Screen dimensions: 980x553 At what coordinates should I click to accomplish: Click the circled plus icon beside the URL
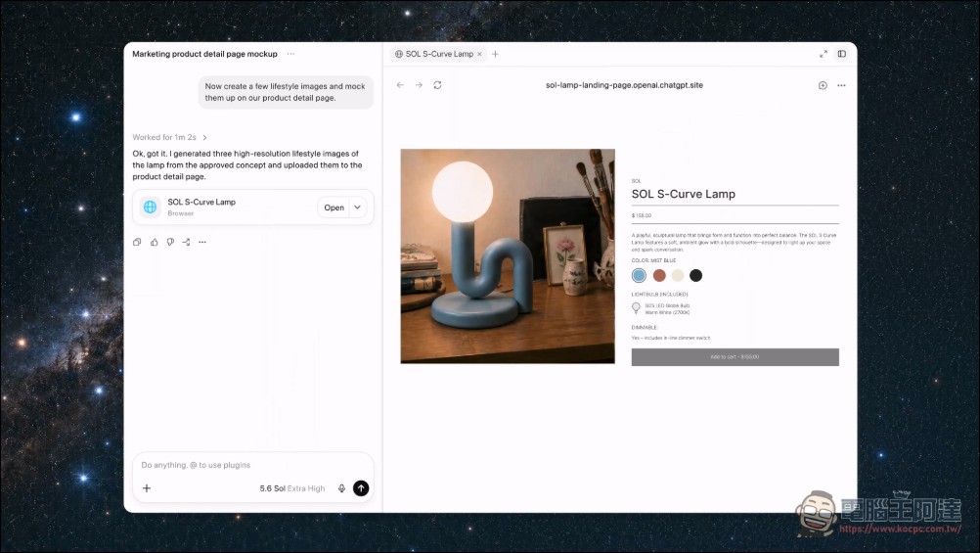tap(823, 85)
